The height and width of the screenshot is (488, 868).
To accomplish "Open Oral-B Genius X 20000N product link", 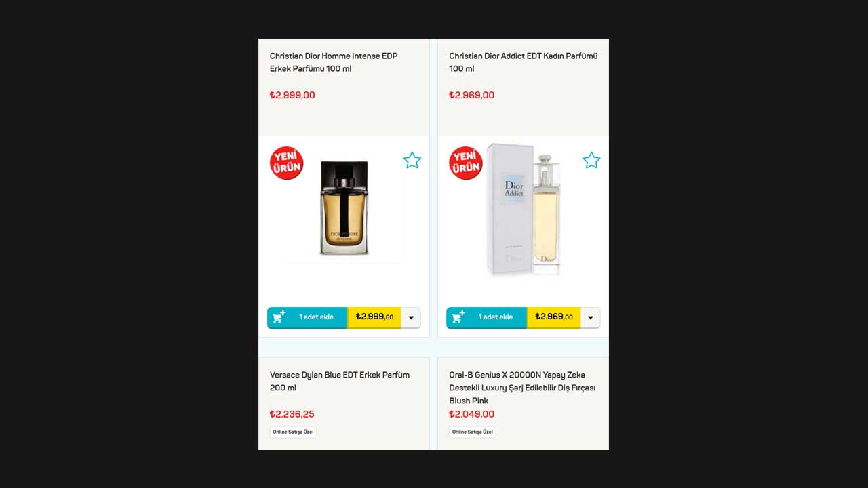I will [x=522, y=388].
